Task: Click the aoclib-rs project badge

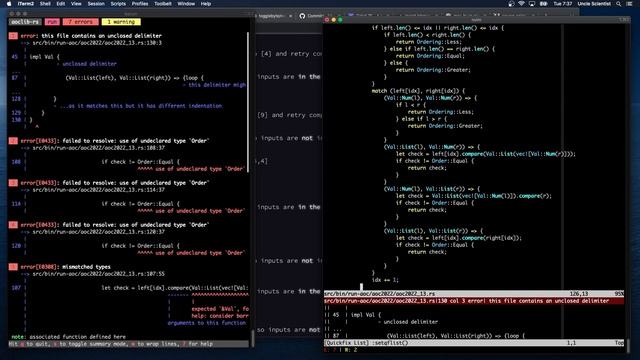Action: coord(25,22)
